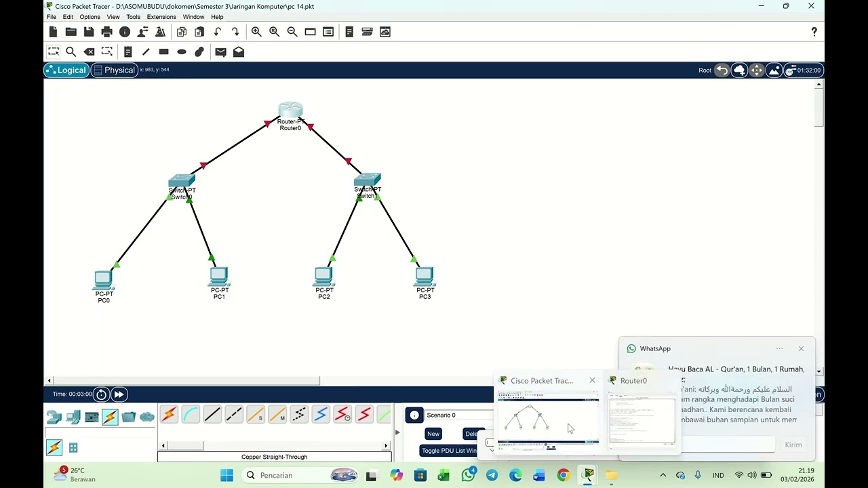Open the Tools menu
The height and width of the screenshot is (488, 868).
click(134, 17)
